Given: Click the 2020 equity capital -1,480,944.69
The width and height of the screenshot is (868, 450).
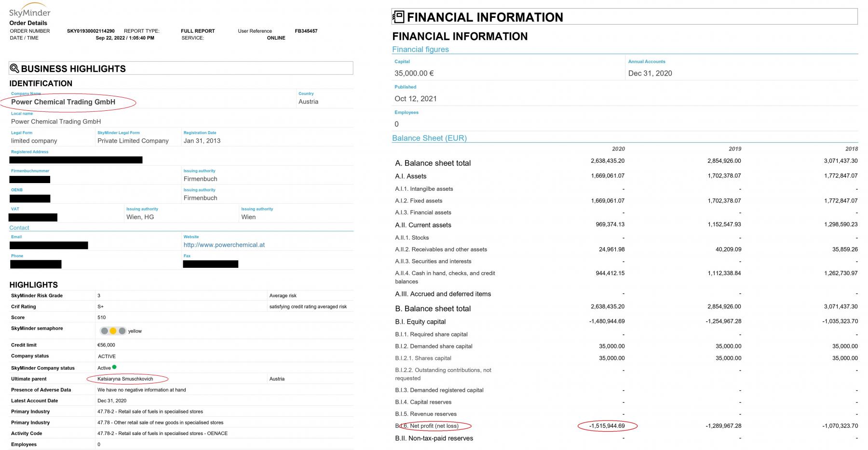Looking at the screenshot, I should pos(607,321).
